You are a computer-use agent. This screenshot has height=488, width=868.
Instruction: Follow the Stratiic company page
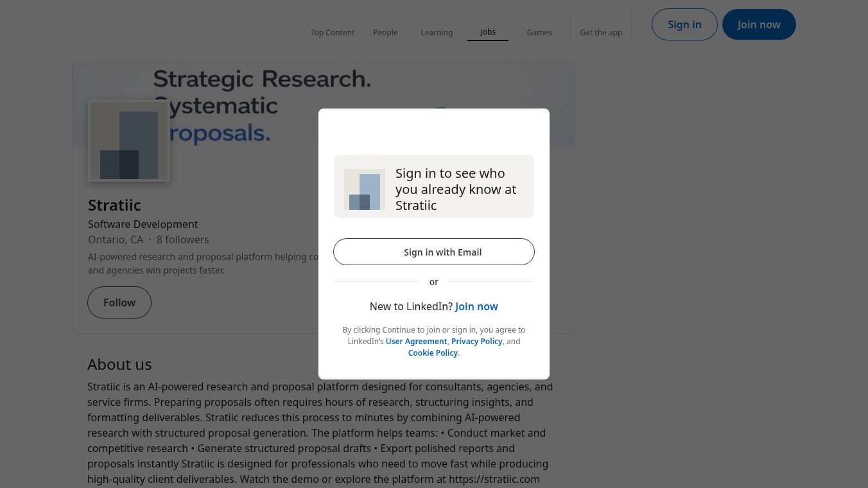[x=119, y=302]
